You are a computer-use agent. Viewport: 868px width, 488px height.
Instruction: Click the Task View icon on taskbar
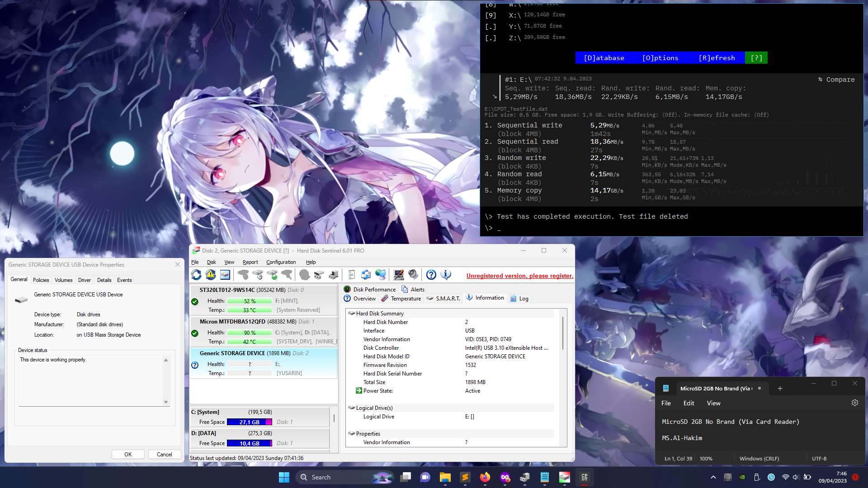point(406,477)
